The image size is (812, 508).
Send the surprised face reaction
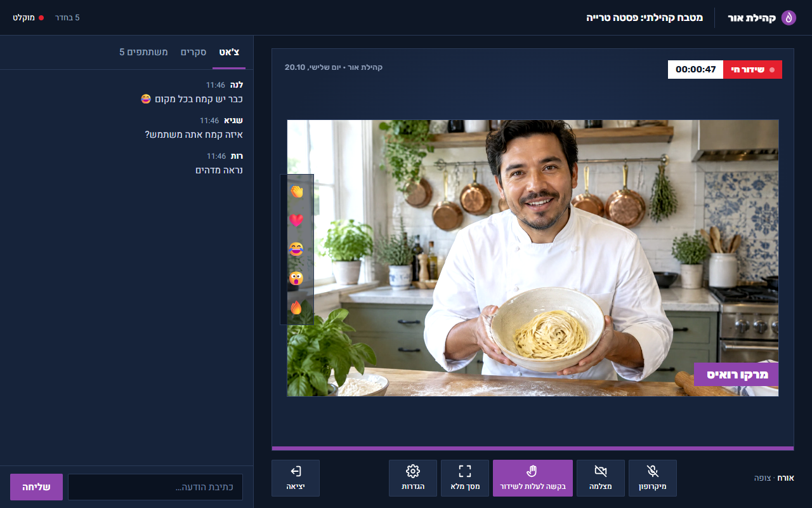(296, 279)
